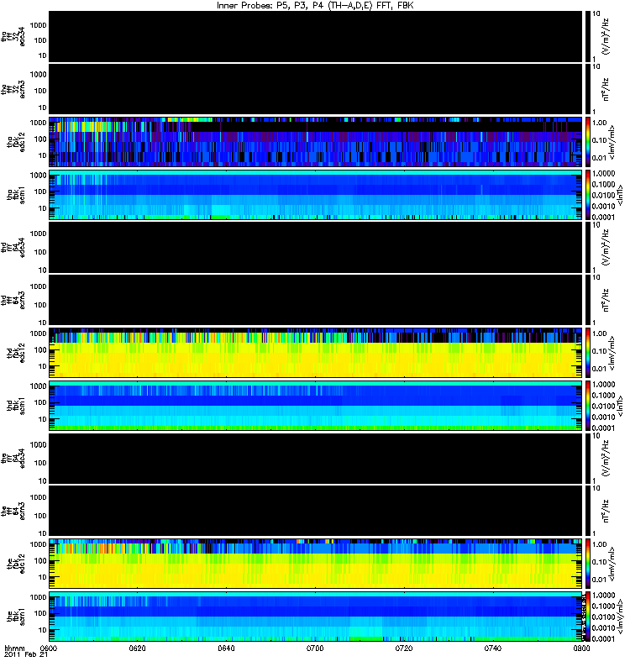Click the hhmm axis unit label
This screenshot has height=672, width=630.
click(13, 648)
